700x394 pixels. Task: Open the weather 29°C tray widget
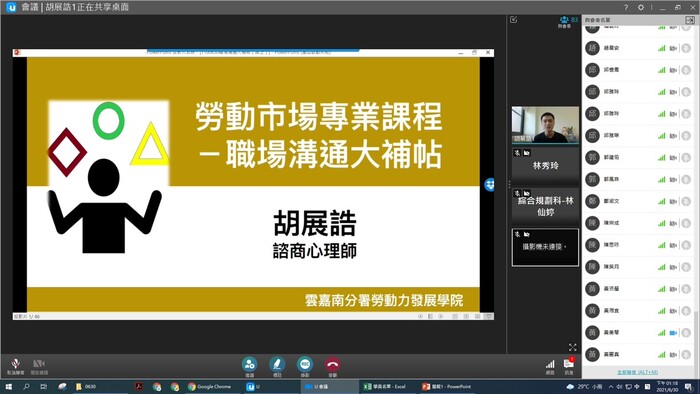tap(584, 387)
